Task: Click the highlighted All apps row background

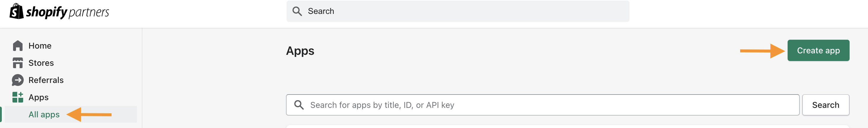Action: pos(71,114)
